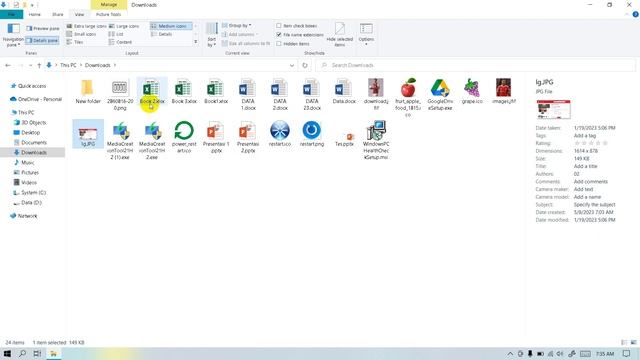Screen dimensions: 640x360
Task: Select the WindowsPCHealthCheckSetup.msi installer
Action: [x=376, y=140]
